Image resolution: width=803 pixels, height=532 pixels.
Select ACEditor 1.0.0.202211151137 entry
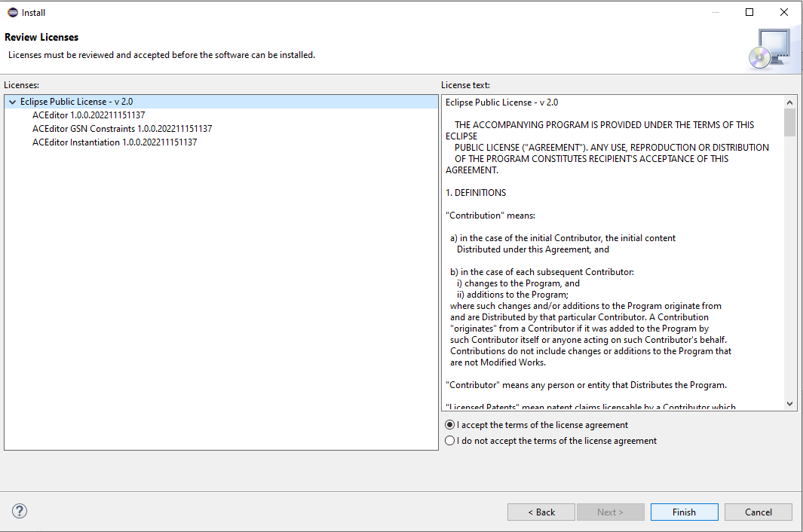coord(89,115)
